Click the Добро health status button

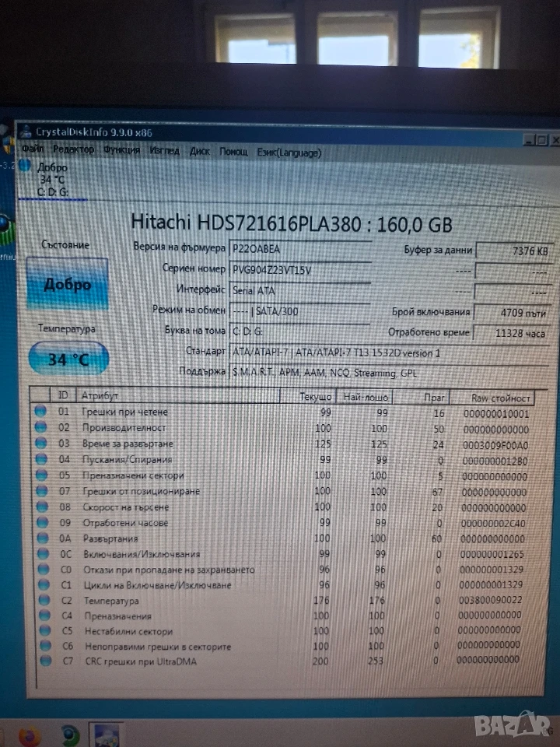(x=67, y=283)
